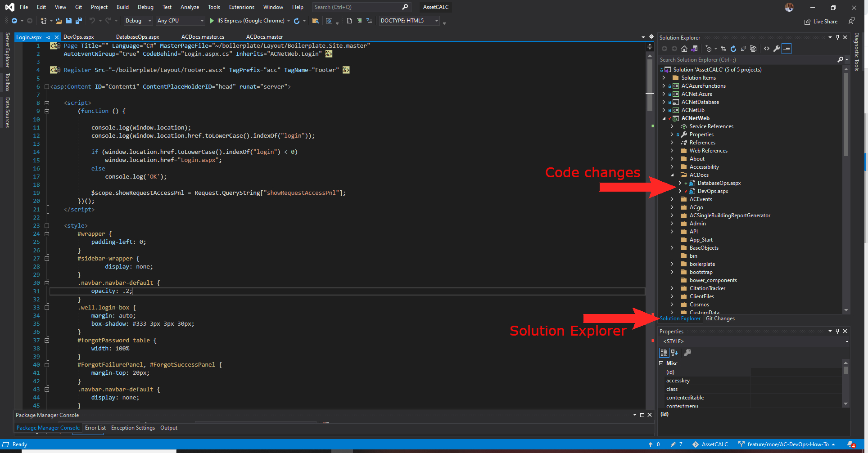Click the Live Share icon

pos(808,22)
